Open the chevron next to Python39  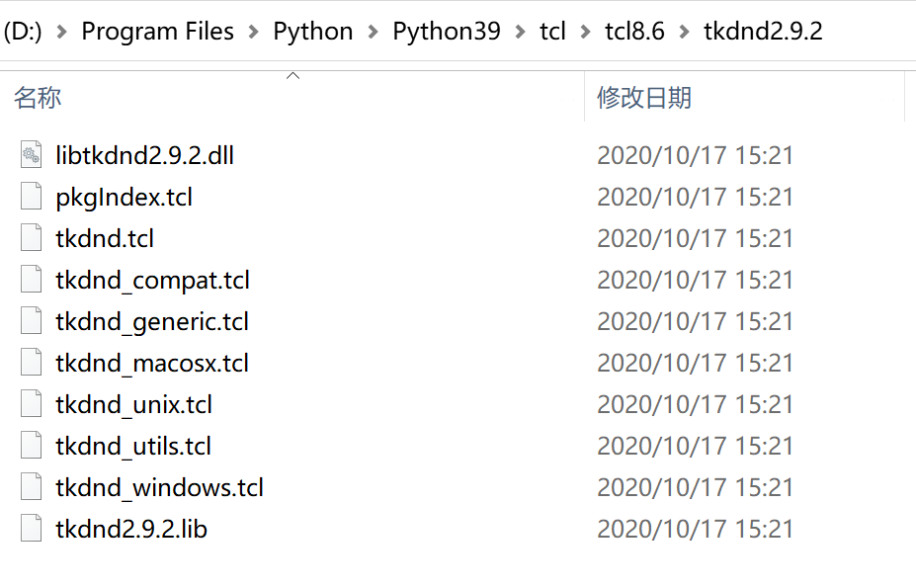[519, 31]
